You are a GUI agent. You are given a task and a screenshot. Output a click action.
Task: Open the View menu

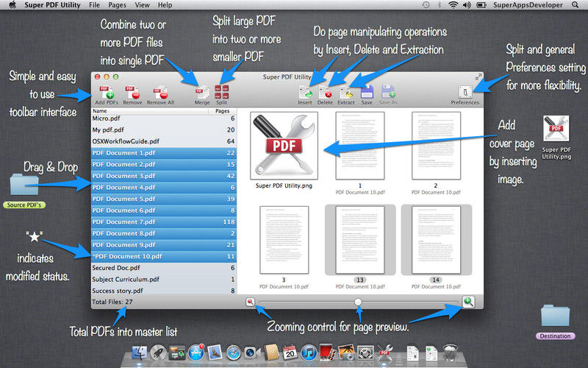142,5
